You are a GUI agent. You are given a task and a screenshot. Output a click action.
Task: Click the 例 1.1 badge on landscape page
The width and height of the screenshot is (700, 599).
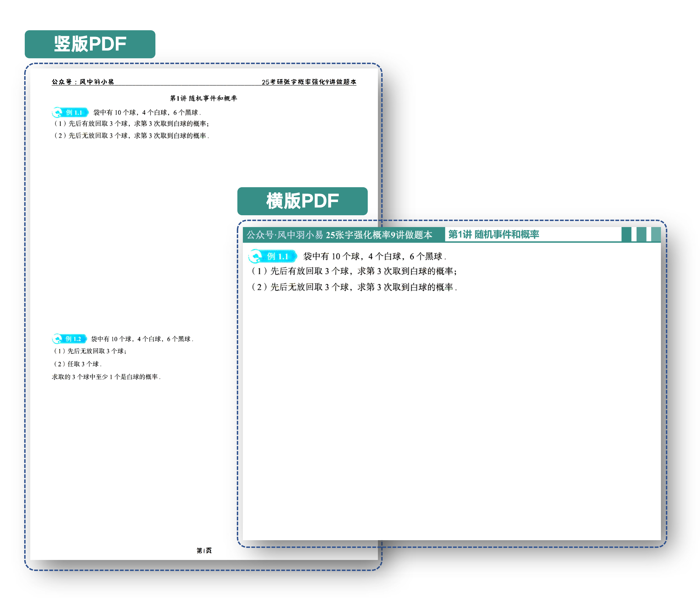272,256
